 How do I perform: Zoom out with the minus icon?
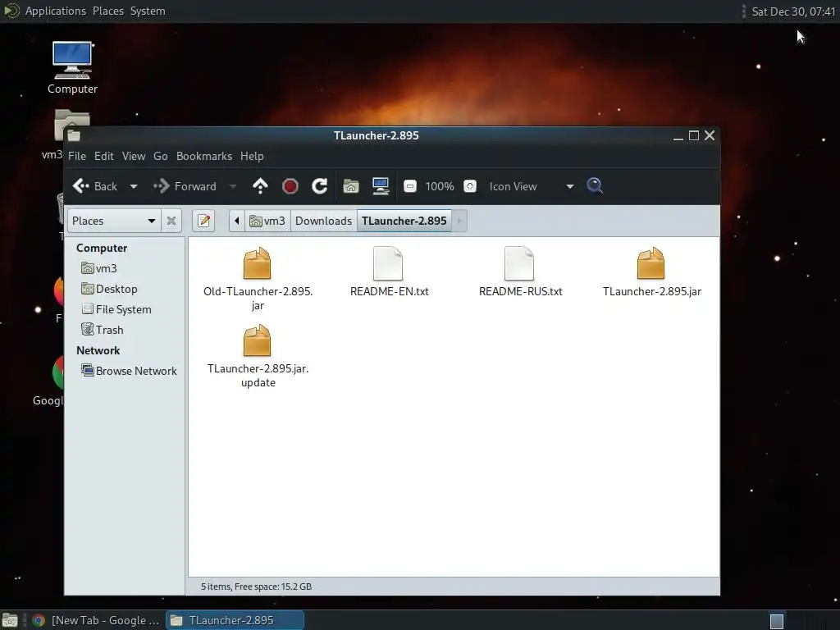tap(410, 186)
